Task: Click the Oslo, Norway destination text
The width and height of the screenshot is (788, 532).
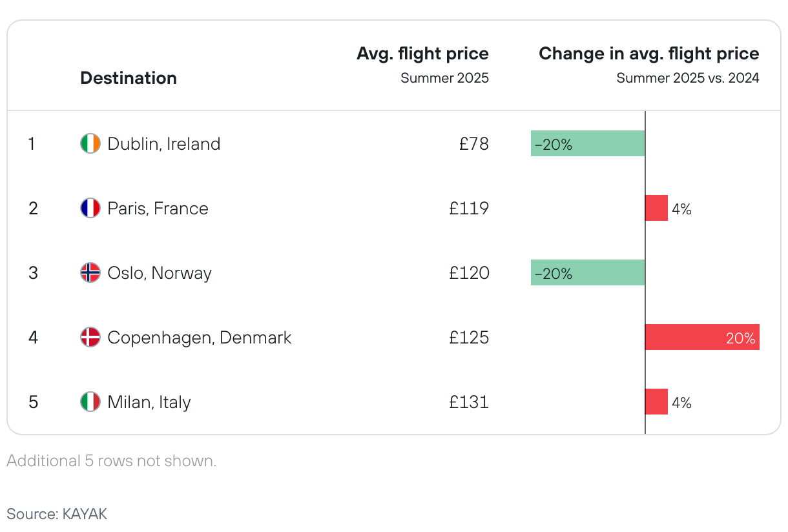Action: point(160,272)
